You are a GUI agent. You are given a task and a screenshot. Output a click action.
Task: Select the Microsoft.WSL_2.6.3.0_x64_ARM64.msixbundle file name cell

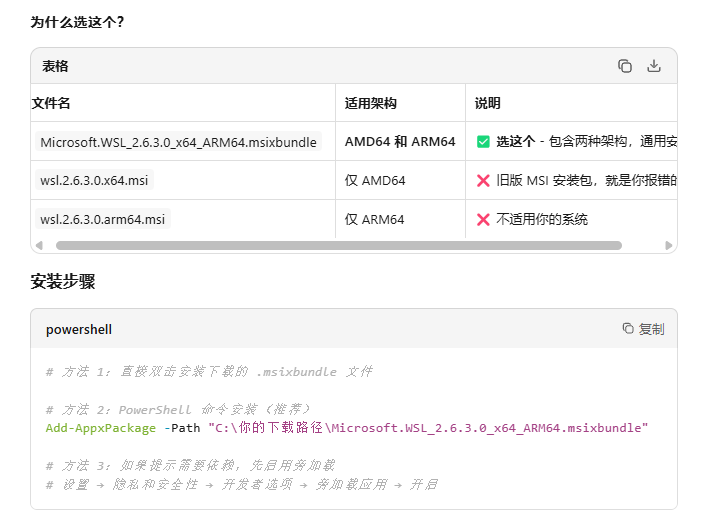pyautogui.click(x=178, y=142)
